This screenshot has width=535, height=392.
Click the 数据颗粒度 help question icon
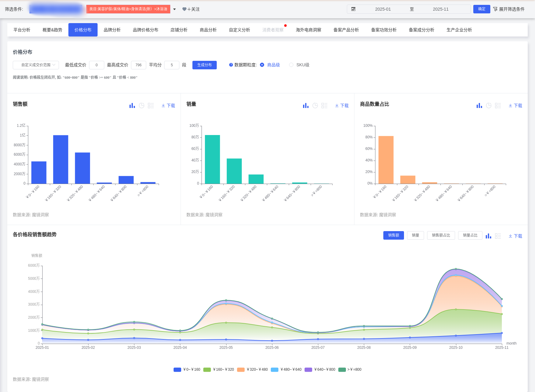[x=231, y=65]
